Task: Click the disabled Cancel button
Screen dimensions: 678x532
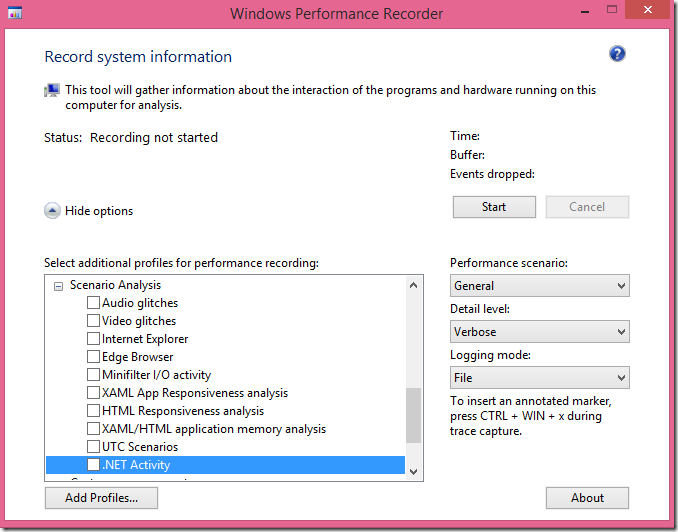Action: (587, 207)
